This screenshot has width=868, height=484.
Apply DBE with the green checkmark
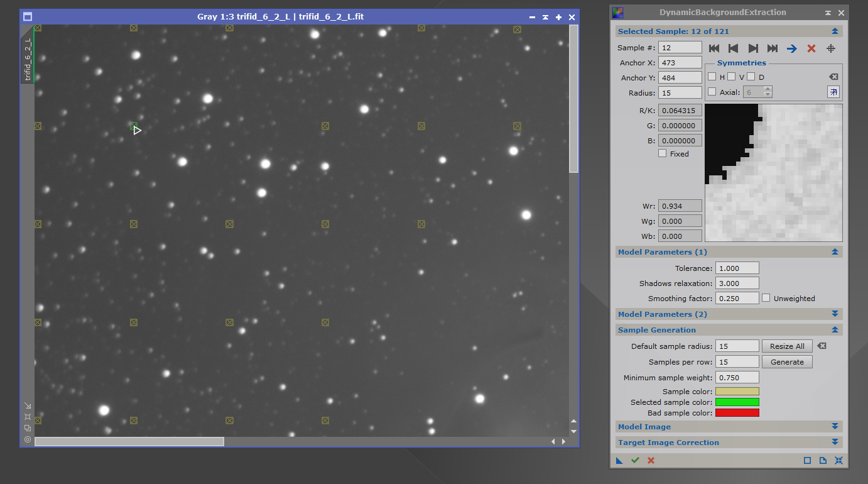tap(635, 460)
